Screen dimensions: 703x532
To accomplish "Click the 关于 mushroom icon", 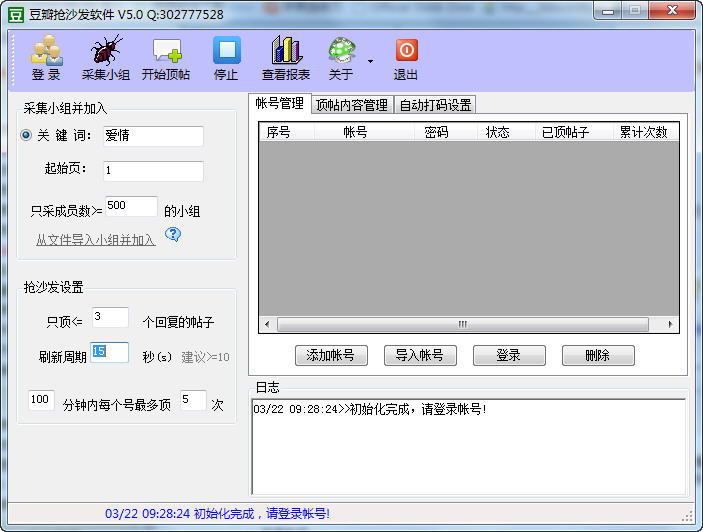I will 341,57.
